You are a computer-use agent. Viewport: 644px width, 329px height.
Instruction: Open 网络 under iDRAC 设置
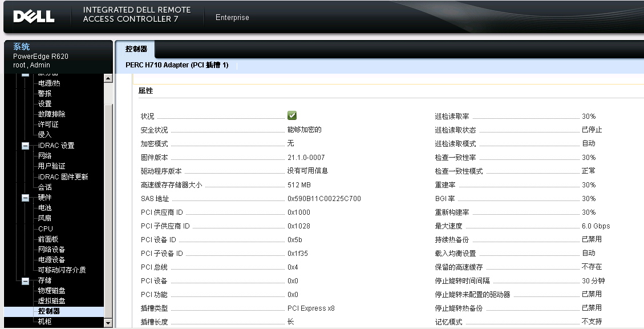pyautogui.click(x=44, y=155)
